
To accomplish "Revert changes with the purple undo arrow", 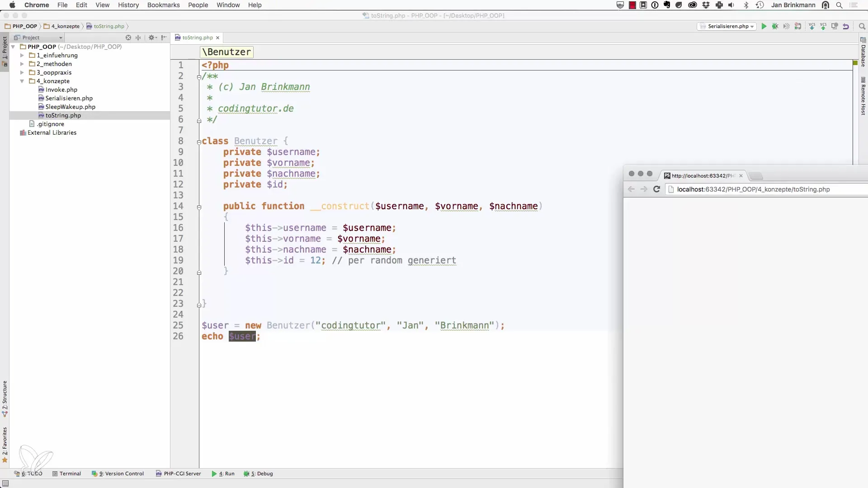I will coord(846,26).
